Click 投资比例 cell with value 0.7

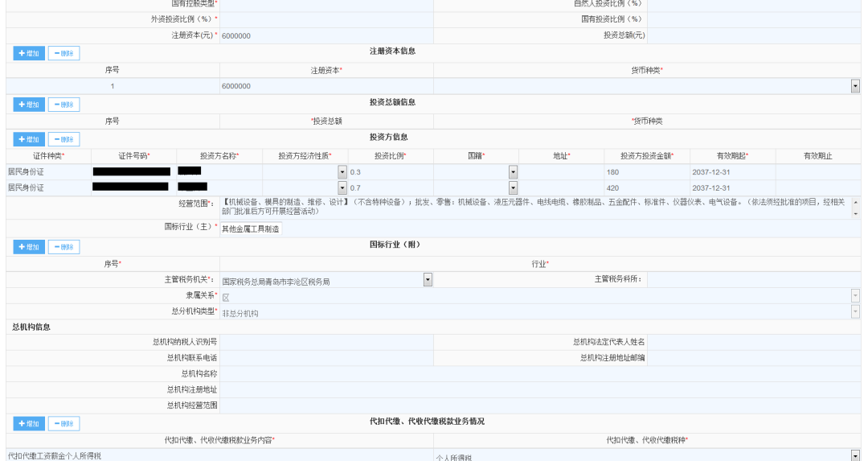pos(391,187)
